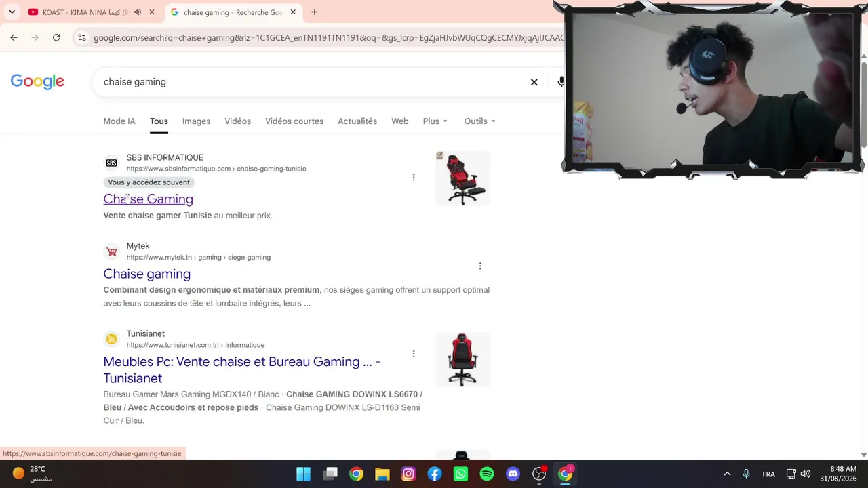Expand the Plus dropdown menu
This screenshot has width=868, height=488.
pos(435,121)
